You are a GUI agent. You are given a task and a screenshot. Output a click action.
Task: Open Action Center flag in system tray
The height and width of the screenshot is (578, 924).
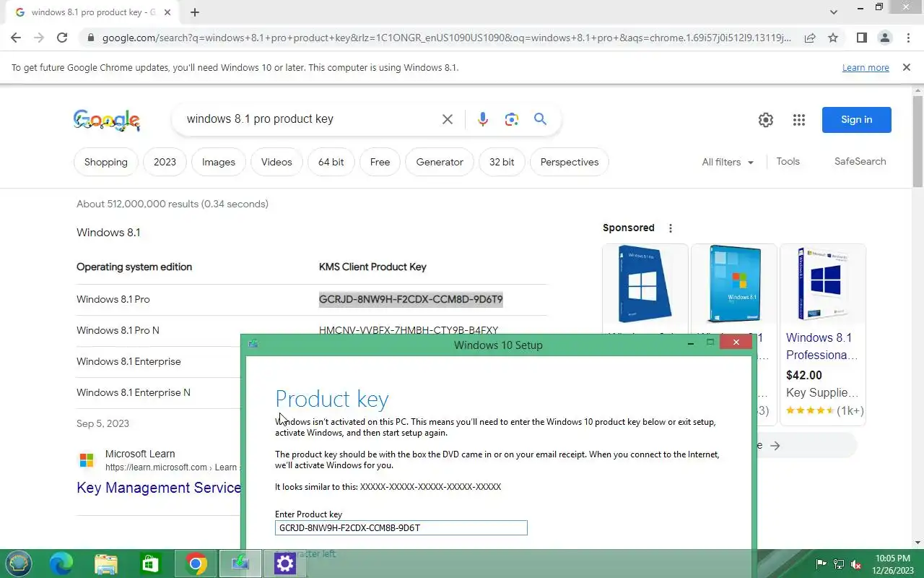click(821, 564)
